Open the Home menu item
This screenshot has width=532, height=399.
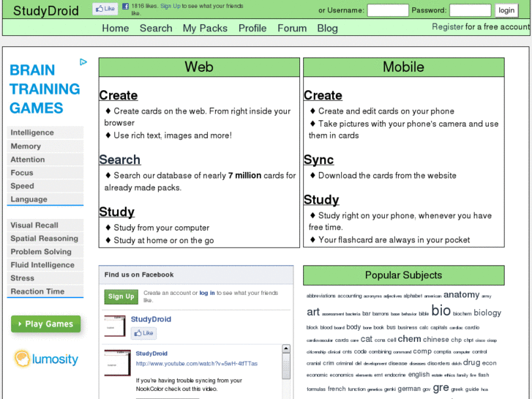116,28
